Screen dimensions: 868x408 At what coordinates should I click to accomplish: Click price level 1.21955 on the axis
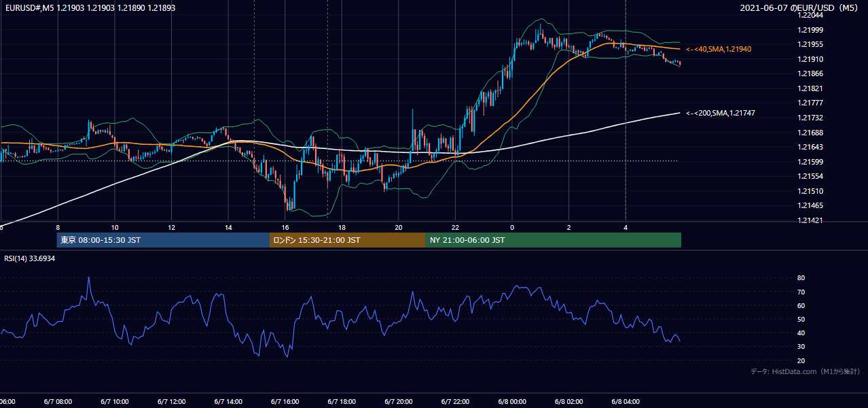[812, 44]
